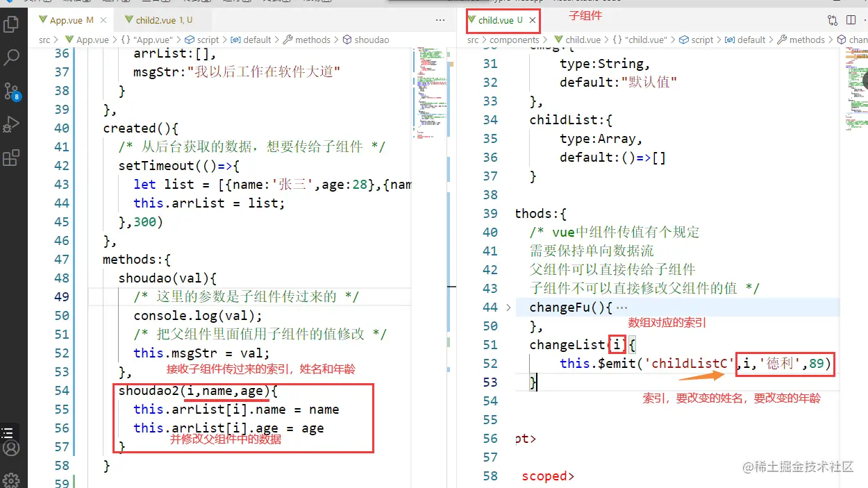868x488 pixels.
Task: Click the Split Editor Right icon
Action: pos(851,20)
